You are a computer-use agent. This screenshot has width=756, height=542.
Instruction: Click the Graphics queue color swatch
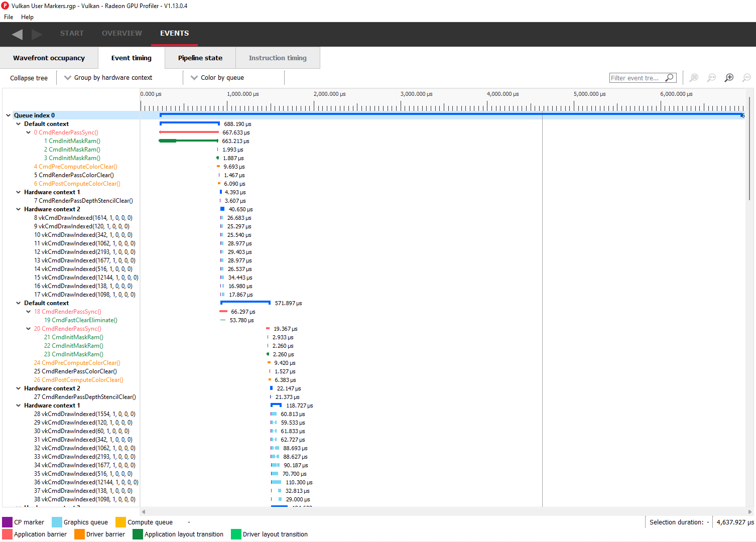coord(57,522)
